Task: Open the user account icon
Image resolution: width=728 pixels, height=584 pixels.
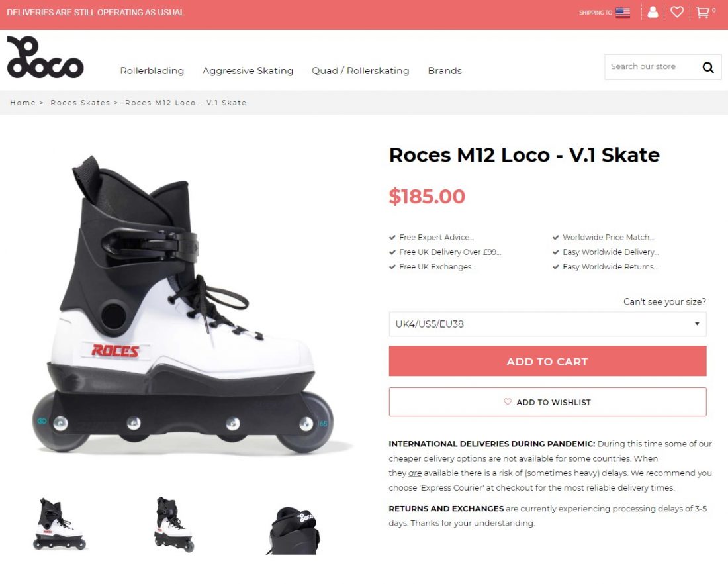Action: click(653, 12)
